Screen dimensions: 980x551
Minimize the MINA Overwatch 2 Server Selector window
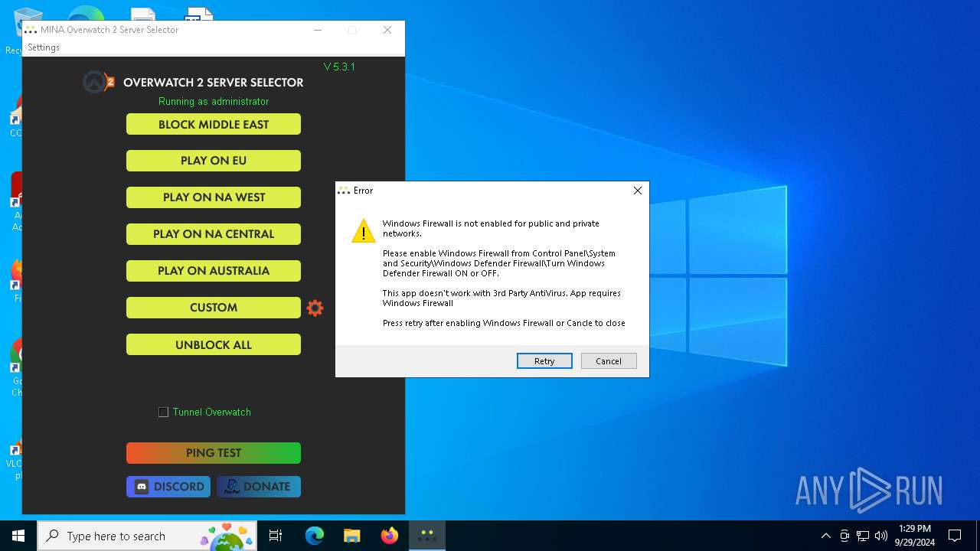click(x=318, y=30)
